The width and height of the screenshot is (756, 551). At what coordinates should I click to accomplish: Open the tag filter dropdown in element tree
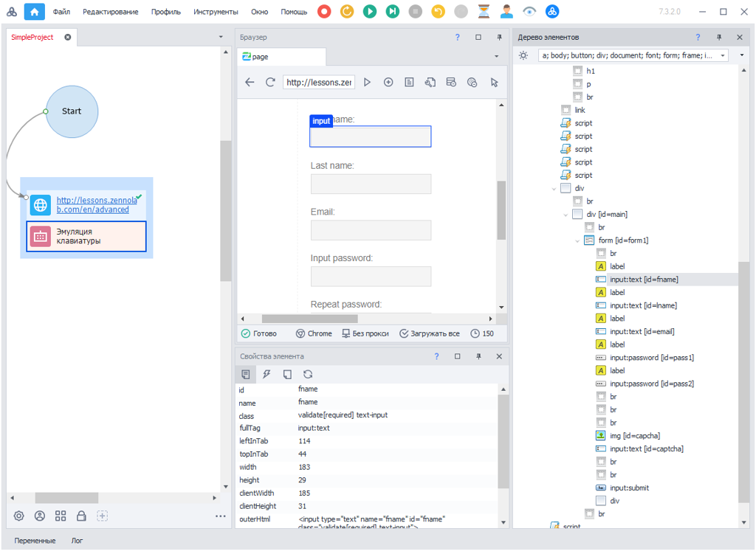point(723,55)
